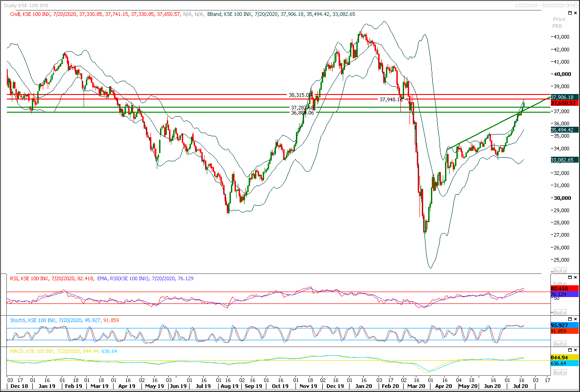Click Auto scale button in StochS panel
This screenshot has height=392, width=580.
560,344
